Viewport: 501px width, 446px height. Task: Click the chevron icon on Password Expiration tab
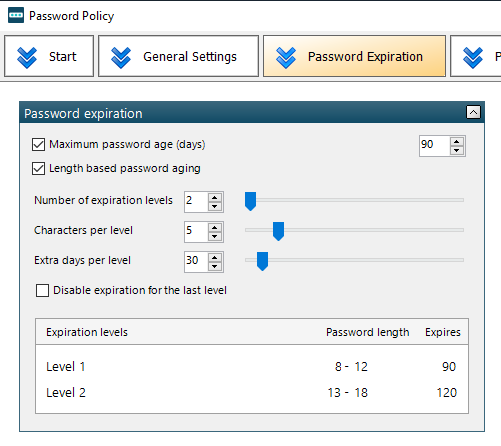point(286,57)
